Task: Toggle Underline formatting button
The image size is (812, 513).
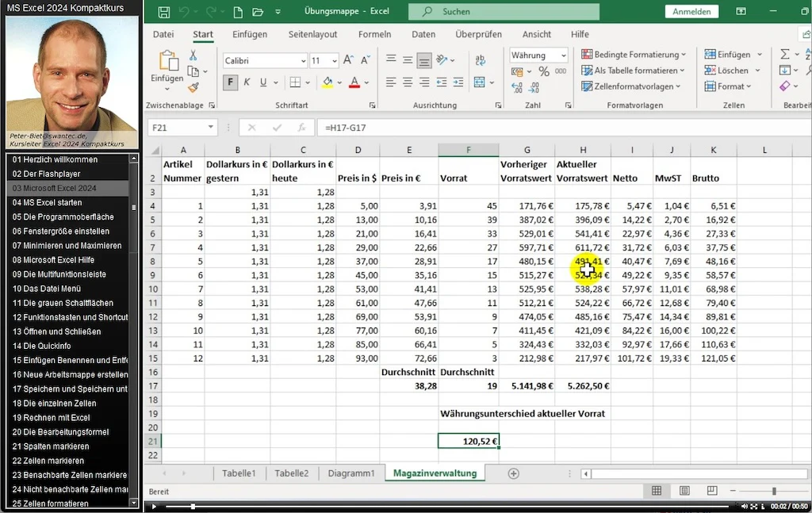Action: (x=263, y=82)
